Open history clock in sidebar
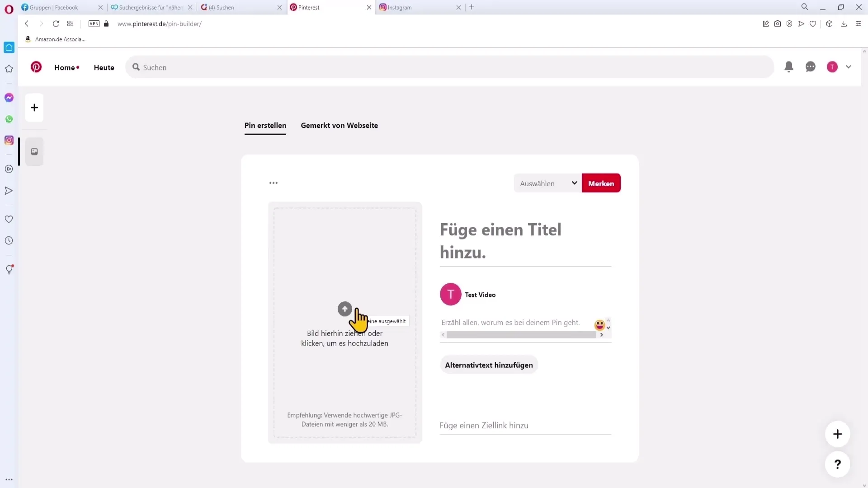This screenshot has width=868, height=488. 9,241
